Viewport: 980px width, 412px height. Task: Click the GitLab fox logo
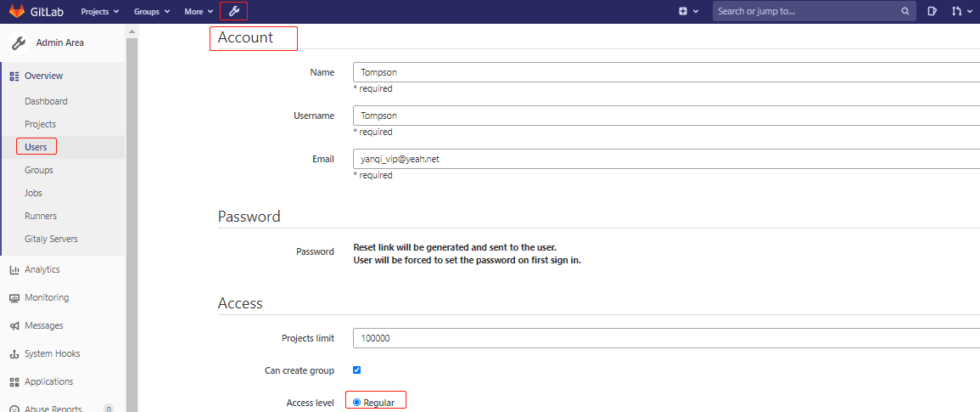(x=17, y=12)
